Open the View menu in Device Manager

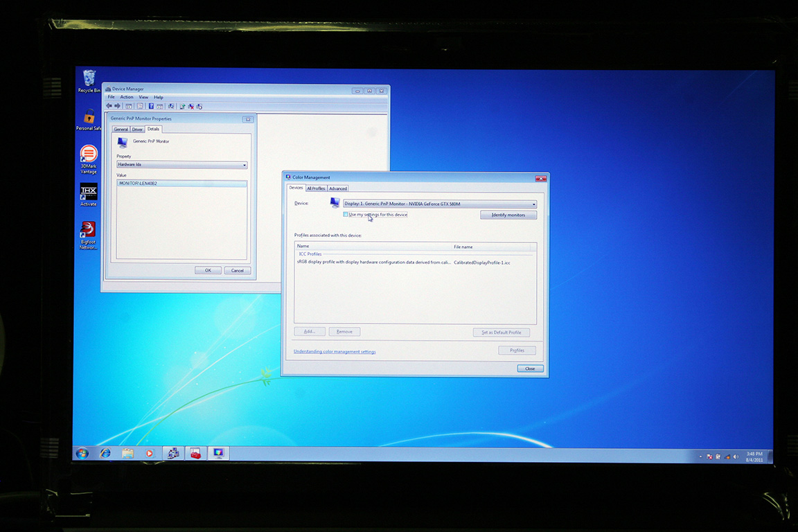(143, 97)
